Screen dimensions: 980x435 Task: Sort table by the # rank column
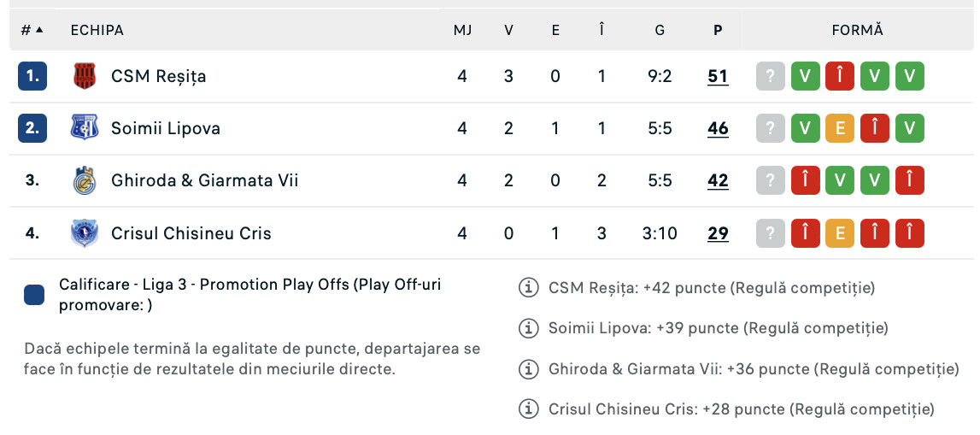(x=32, y=30)
